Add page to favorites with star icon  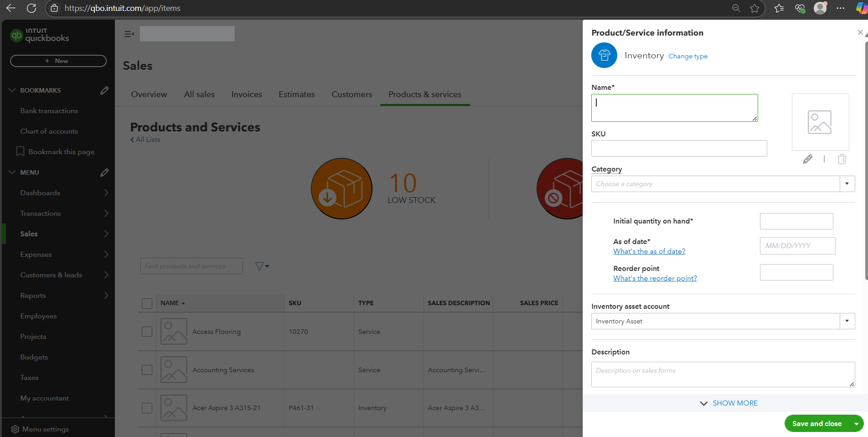click(x=755, y=8)
